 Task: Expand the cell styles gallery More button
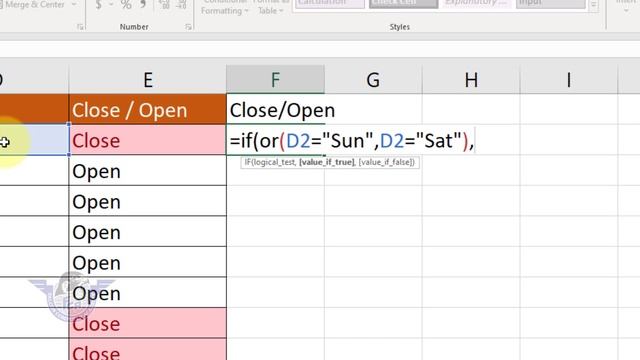click(594, 6)
